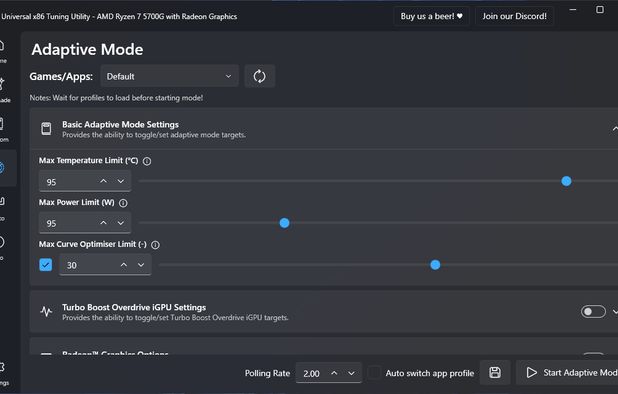Image resolution: width=618 pixels, height=394 pixels.
Task: Increase Max Power Limit with up arrow
Action: pos(103,223)
